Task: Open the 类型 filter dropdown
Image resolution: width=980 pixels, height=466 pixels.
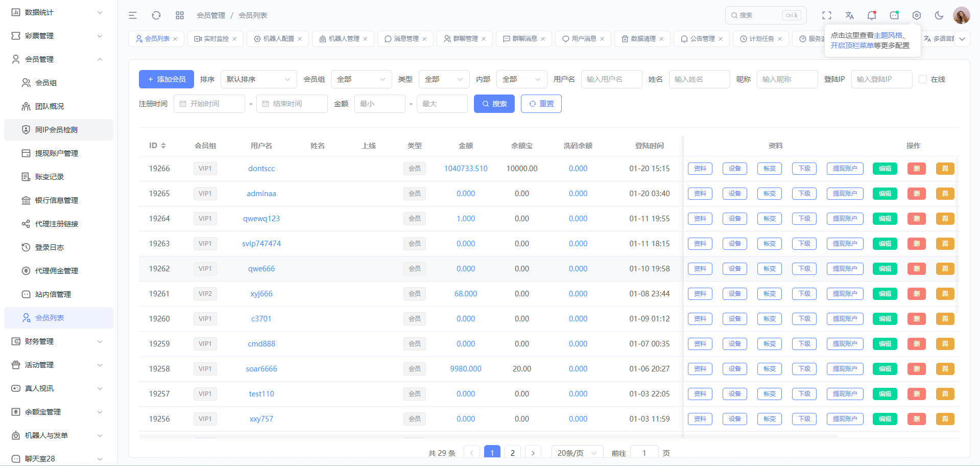Action: pyautogui.click(x=444, y=79)
